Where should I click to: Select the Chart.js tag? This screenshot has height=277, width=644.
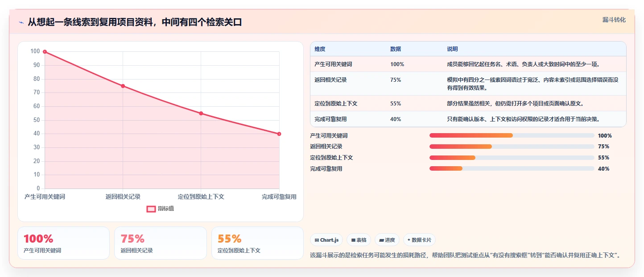point(326,240)
